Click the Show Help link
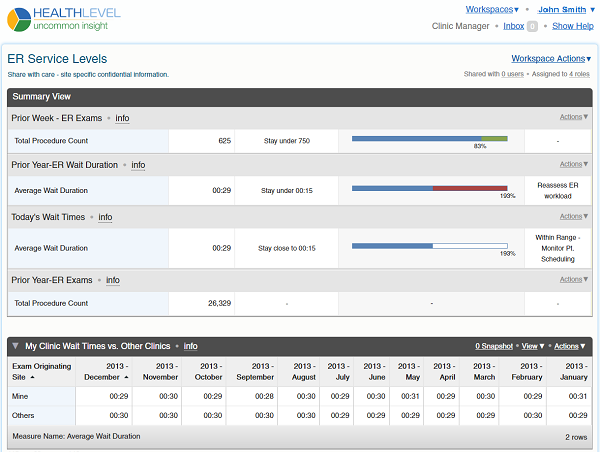Image resolution: width=600 pixels, height=452 pixels. point(572,26)
